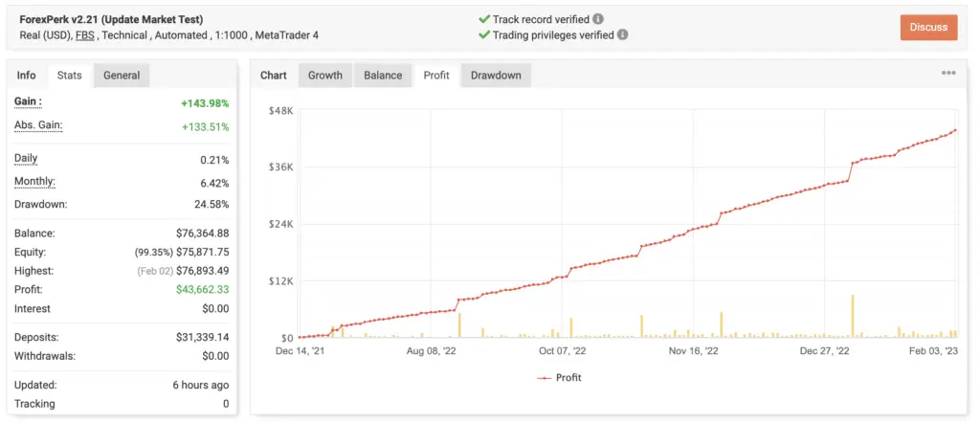
Task: Click the tallest yellow bar near Dec 27
Action: (x=852, y=316)
